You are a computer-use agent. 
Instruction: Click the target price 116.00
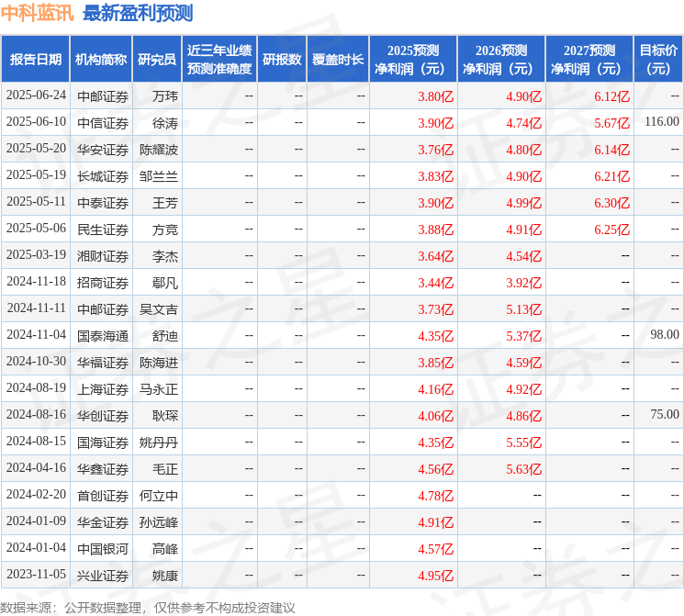(x=662, y=122)
